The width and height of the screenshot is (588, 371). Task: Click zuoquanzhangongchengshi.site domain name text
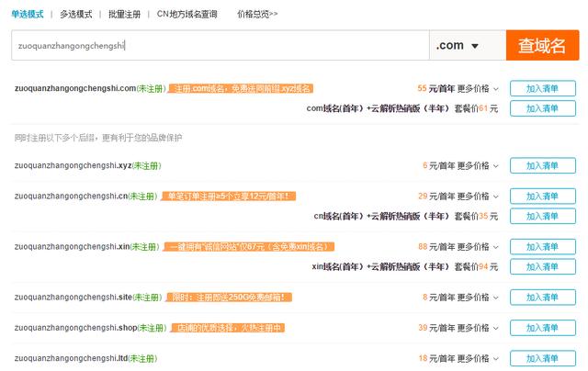pos(73,298)
